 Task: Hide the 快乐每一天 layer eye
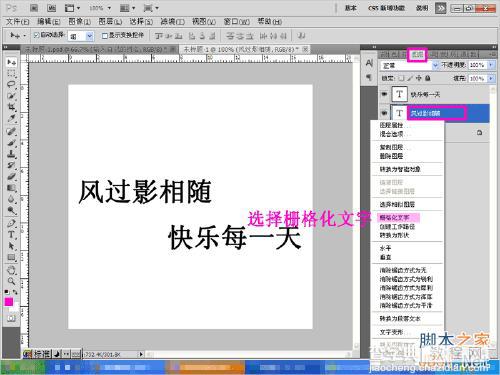click(x=384, y=94)
